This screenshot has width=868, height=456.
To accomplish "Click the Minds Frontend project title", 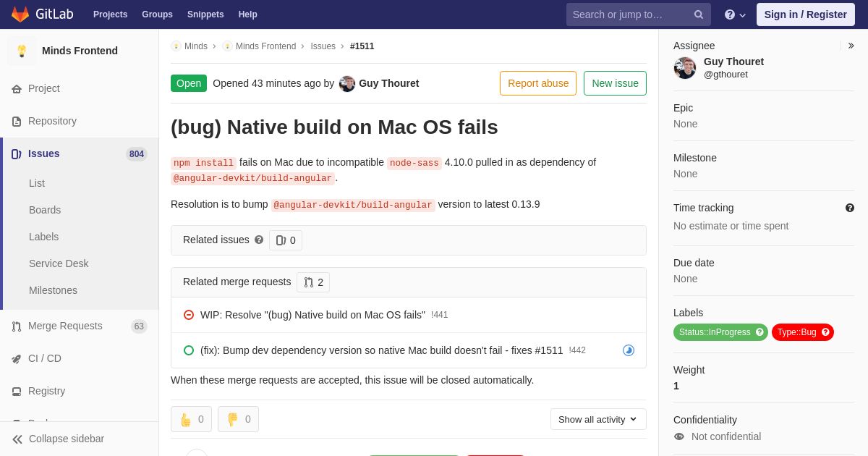I will tap(80, 51).
